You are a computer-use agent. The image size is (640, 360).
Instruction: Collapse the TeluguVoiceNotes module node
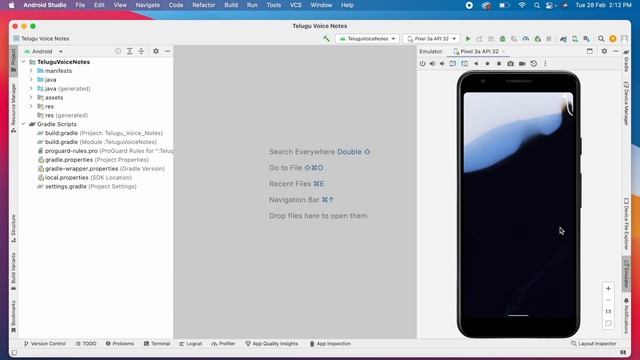[24, 62]
